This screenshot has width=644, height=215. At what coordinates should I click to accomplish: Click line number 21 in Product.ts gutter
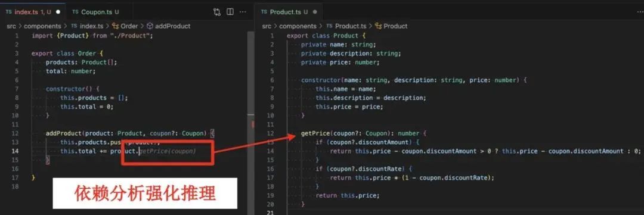(x=270, y=213)
